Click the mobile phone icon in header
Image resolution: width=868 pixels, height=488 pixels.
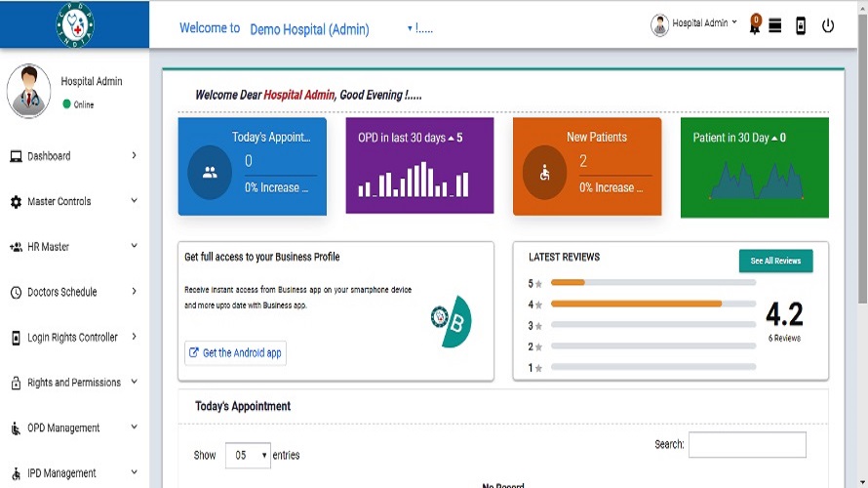coord(801,25)
